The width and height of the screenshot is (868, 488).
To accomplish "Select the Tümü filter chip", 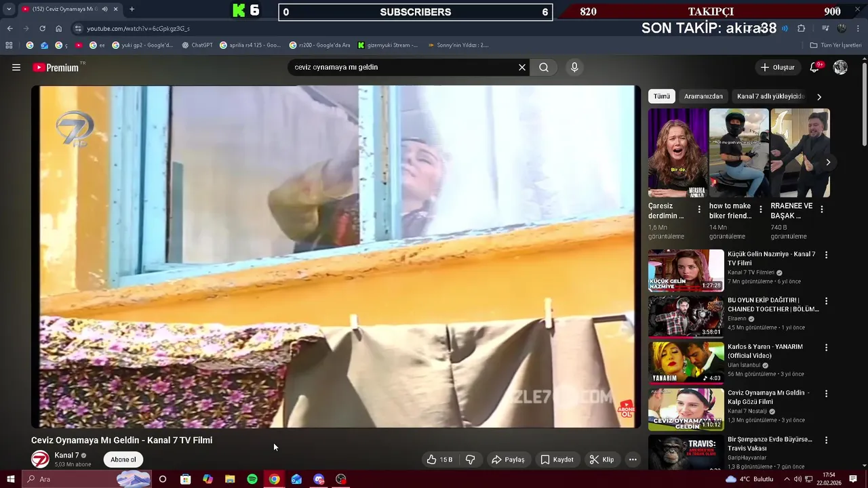I will point(661,96).
